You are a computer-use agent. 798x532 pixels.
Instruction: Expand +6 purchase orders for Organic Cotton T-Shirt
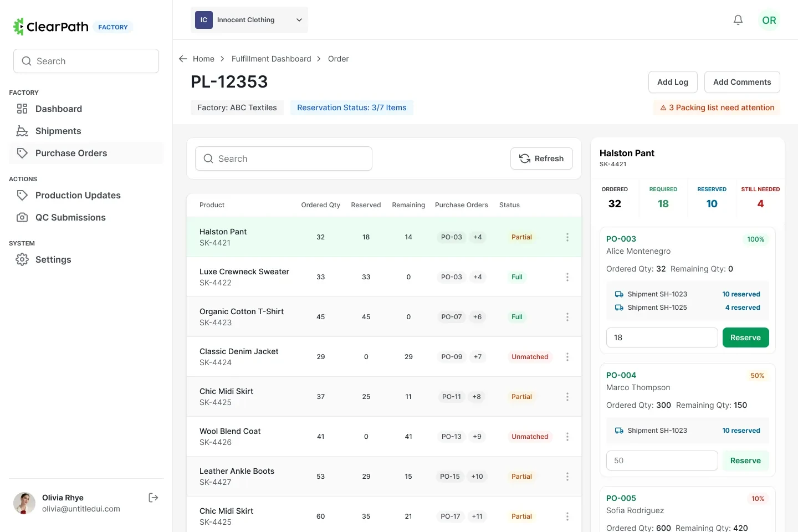pyautogui.click(x=477, y=317)
